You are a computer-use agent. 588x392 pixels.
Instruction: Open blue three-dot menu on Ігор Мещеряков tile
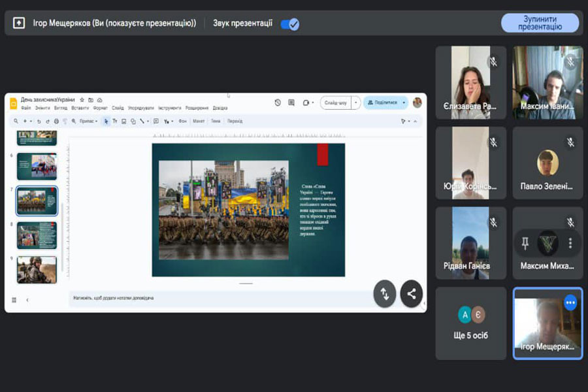click(x=570, y=302)
